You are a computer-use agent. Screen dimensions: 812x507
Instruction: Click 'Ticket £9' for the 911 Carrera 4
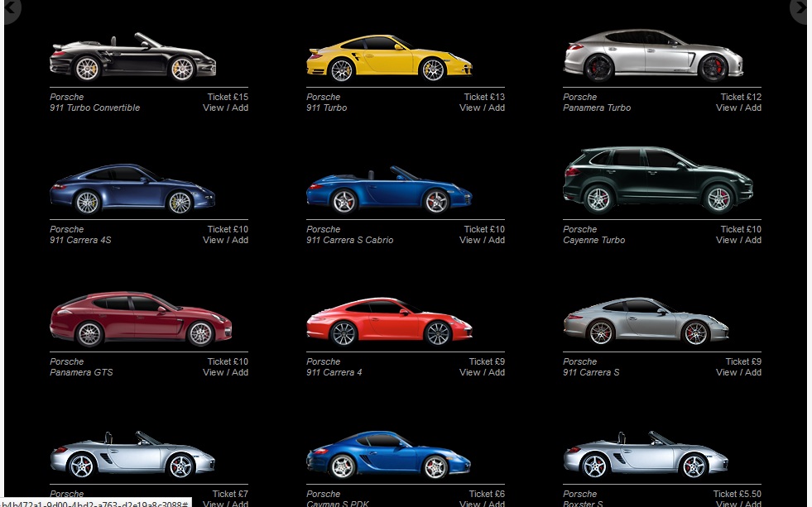(x=487, y=361)
